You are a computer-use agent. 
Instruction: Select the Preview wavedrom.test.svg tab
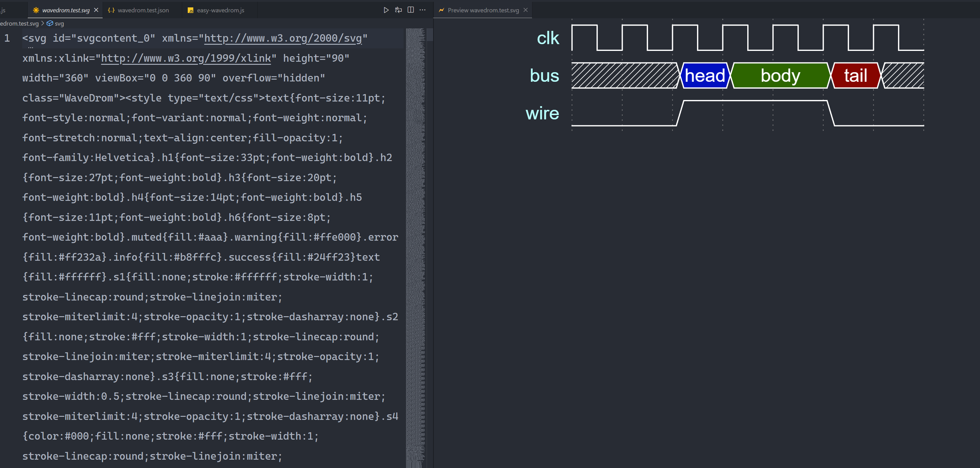483,10
